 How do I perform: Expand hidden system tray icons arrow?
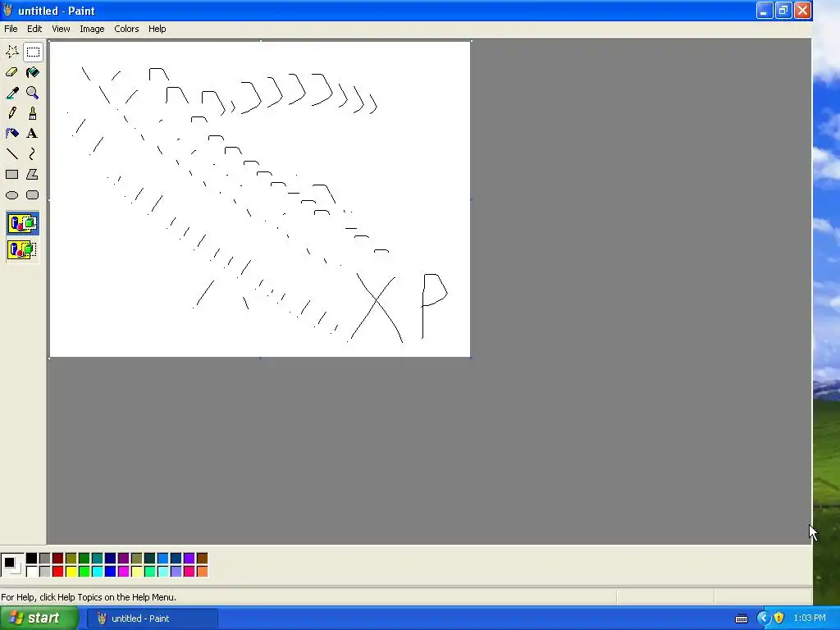(763, 619)
